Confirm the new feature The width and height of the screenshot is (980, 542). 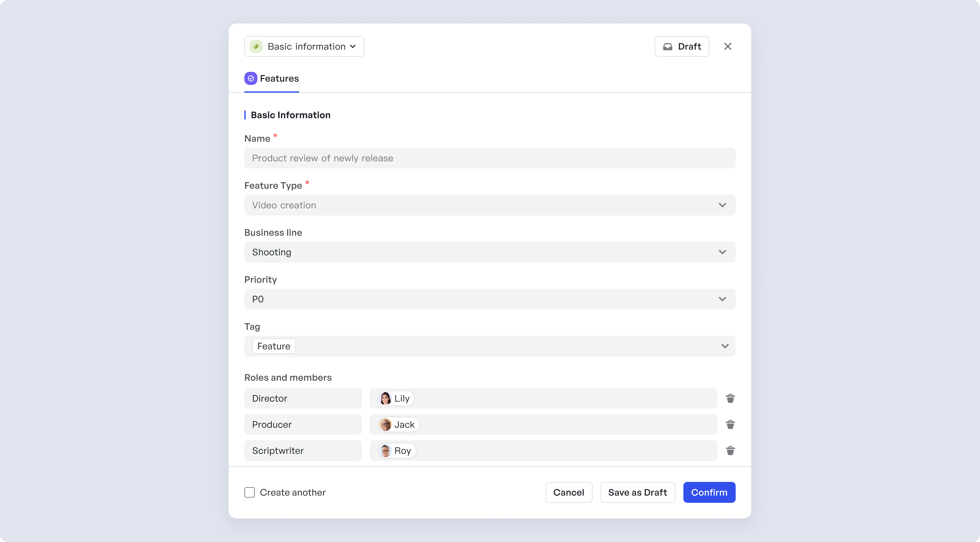point(709,492)
